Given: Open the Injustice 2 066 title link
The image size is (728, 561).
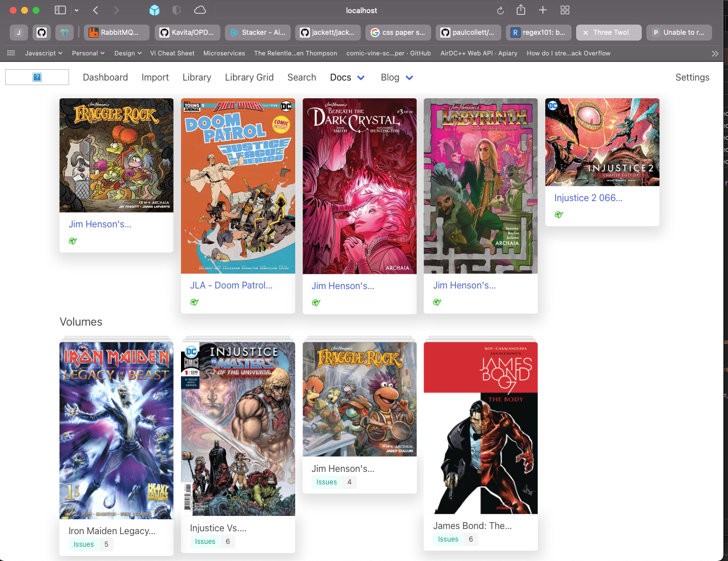Looking at the screenshot, I should (588, 198).
